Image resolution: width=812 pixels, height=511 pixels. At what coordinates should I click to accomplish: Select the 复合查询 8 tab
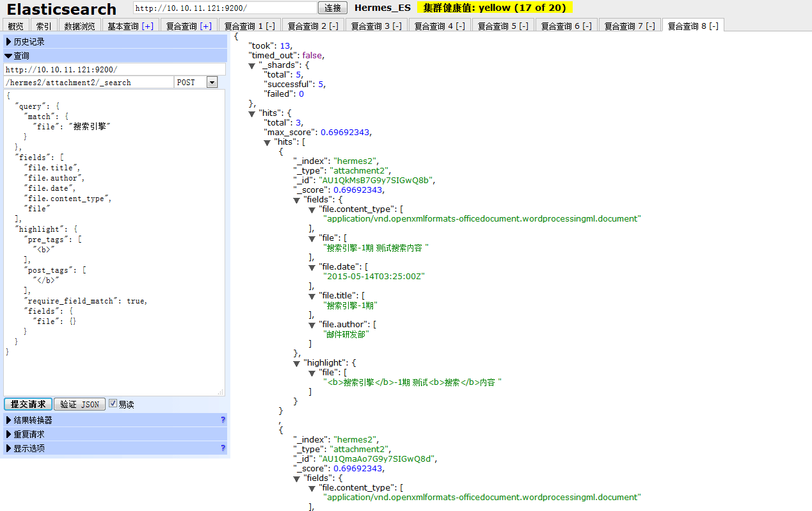[x=694, y=25]
